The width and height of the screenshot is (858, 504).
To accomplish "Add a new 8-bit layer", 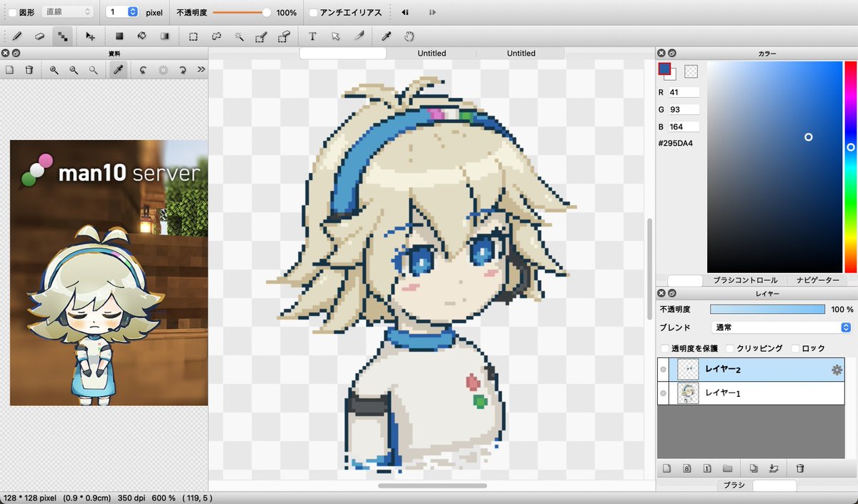I will point(687,469).
